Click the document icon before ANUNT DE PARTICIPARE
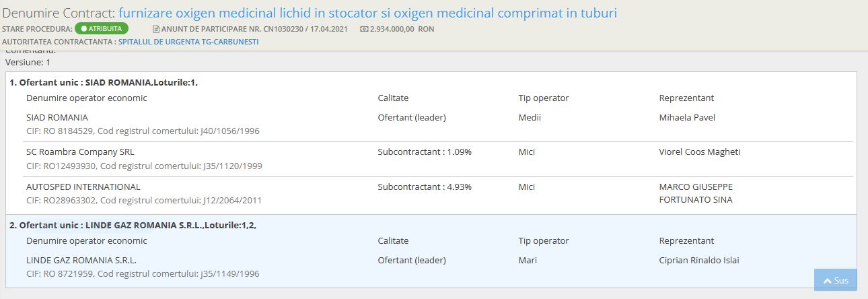Image resolution: width=868 pixels, height=299 pixels. [156, 29]
